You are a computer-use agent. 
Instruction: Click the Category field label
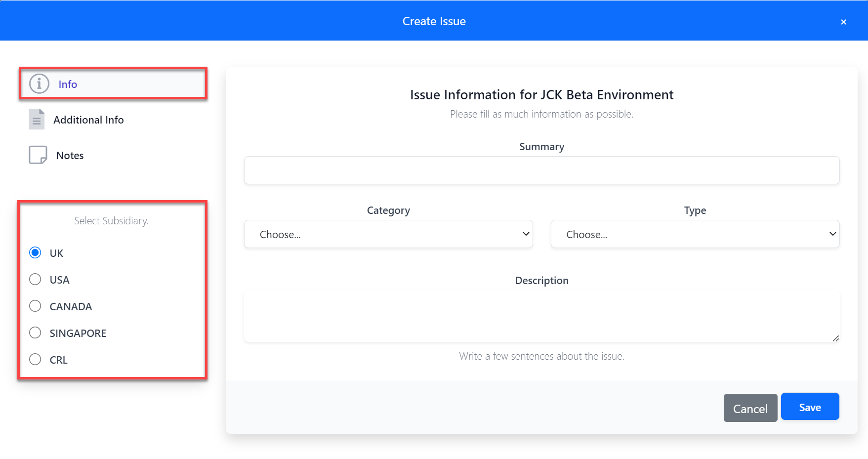[388, 210]
